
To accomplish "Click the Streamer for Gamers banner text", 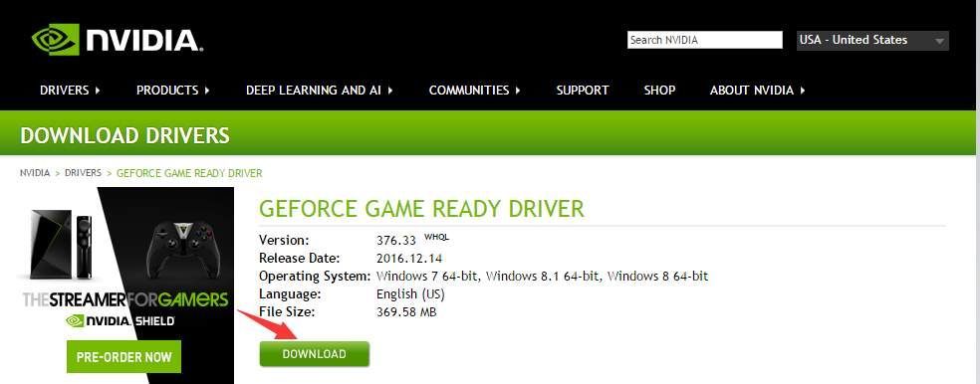I will [x=125, y=299].
